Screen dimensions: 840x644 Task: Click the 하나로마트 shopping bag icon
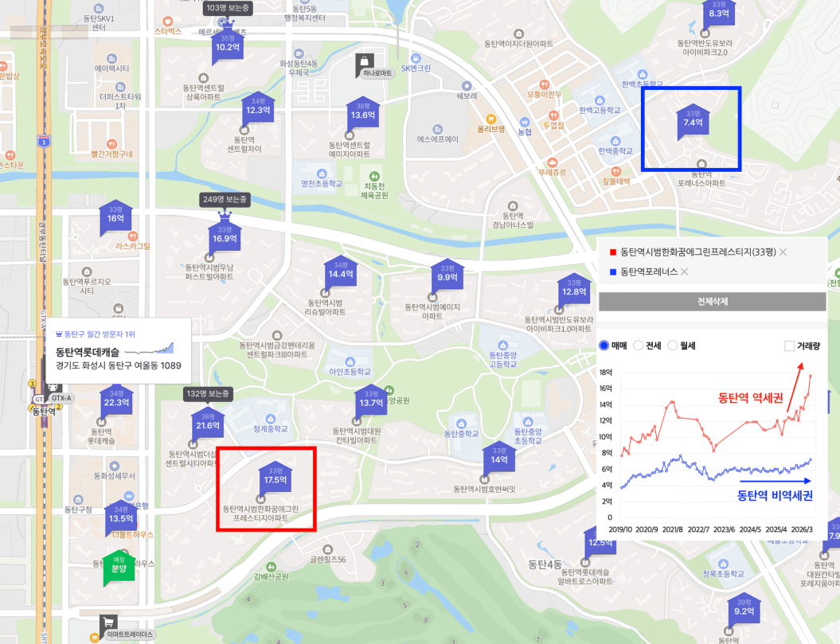pyautogui.click(x=365, y=61)
